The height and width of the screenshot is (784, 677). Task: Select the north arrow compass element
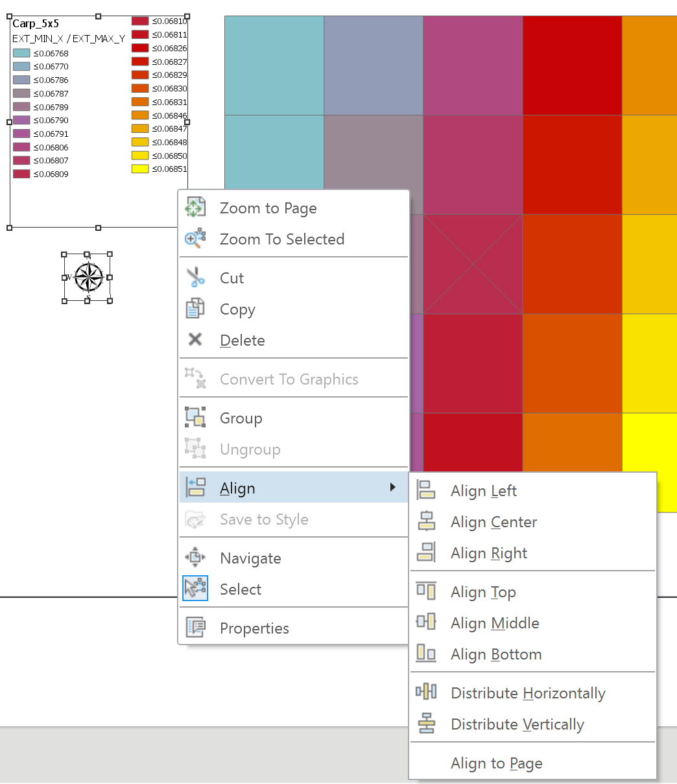click(87, 278)
